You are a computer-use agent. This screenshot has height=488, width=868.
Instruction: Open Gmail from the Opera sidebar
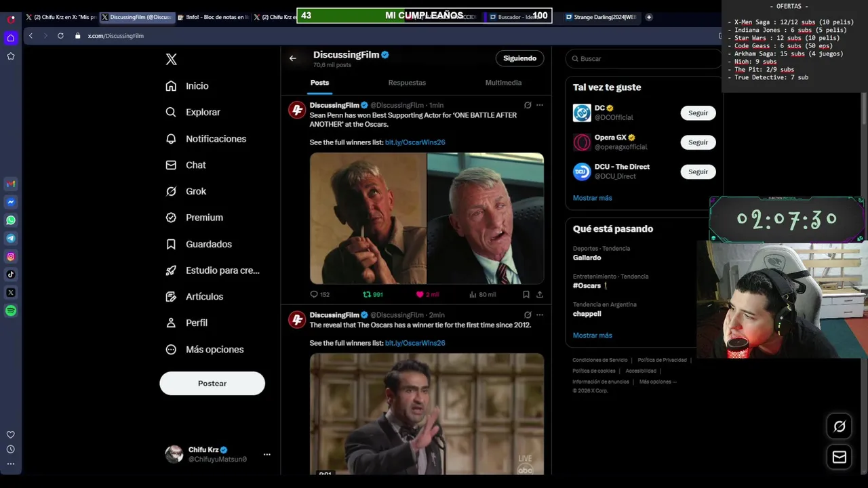pos(11,184)
